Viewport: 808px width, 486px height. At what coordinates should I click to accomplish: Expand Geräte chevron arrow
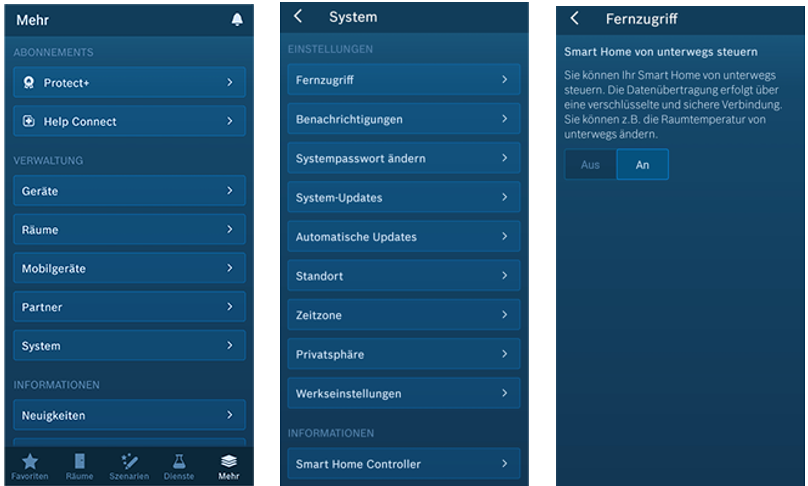[x=229, y=190]
